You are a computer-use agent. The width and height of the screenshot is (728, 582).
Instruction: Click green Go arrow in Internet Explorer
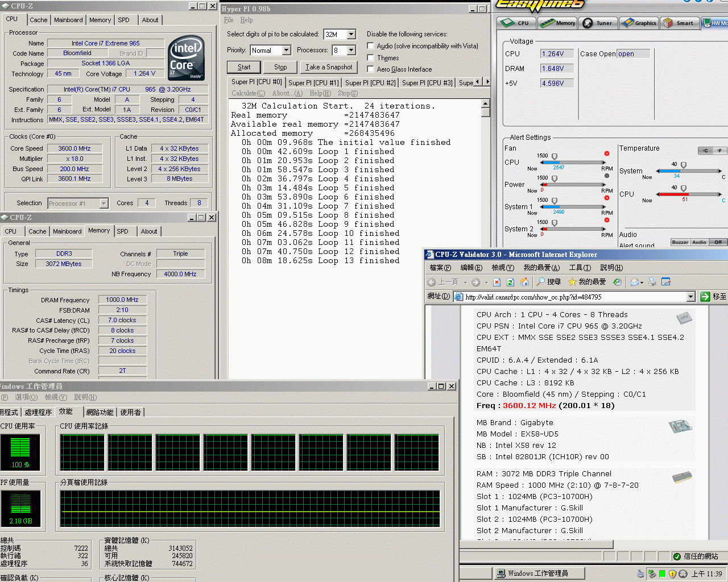tap(705, 297)
